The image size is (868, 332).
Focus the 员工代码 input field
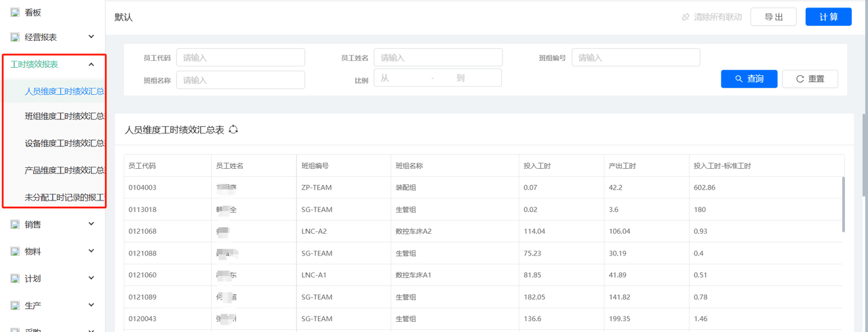[241, 58]
